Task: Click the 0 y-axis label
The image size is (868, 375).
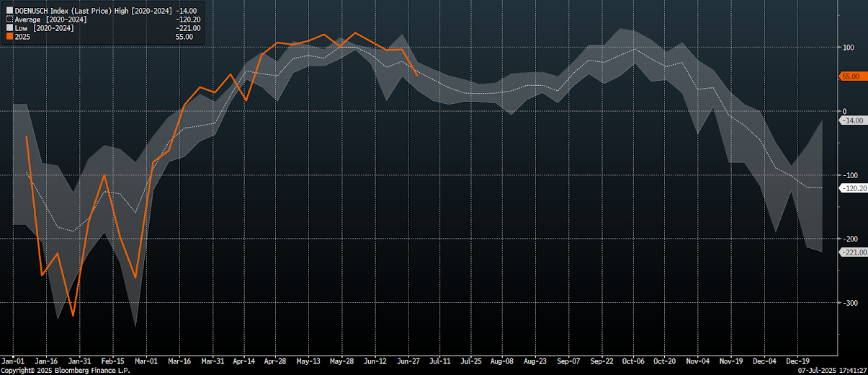Action: pyautogui.click(x=844, y=111)
